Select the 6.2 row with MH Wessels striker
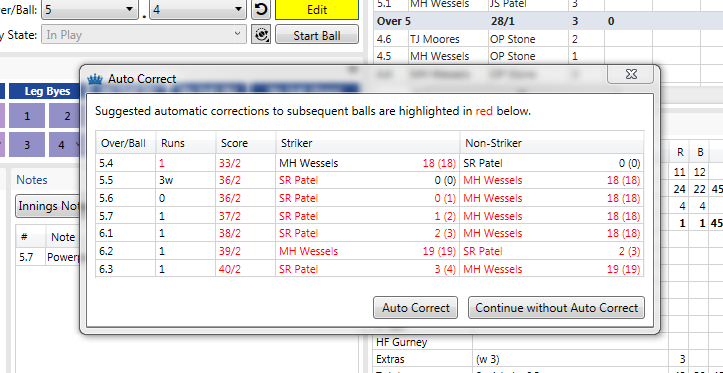723x373 pixels. tap(369, 251)
